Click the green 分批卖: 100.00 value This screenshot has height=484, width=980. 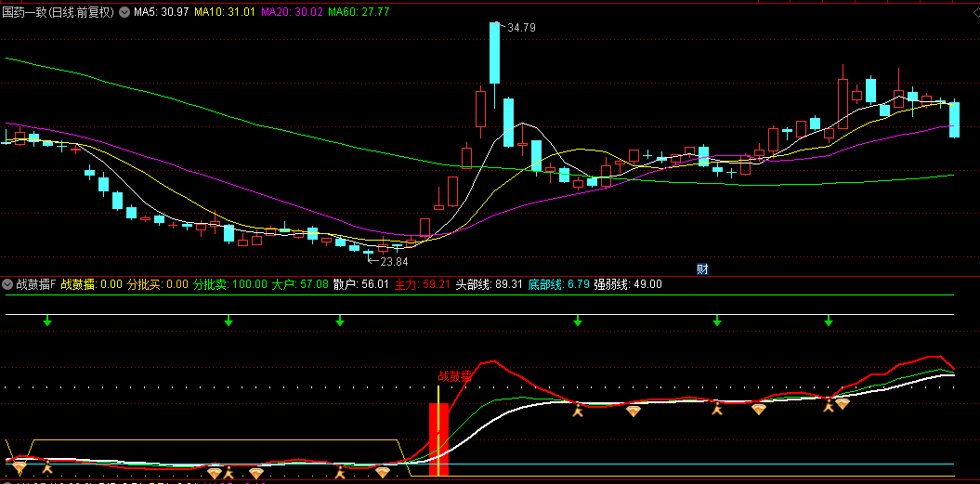click(230, 284)
